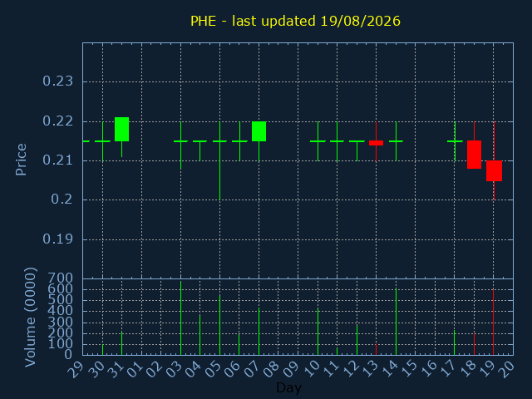Click the Day axis title

[288, 387]
